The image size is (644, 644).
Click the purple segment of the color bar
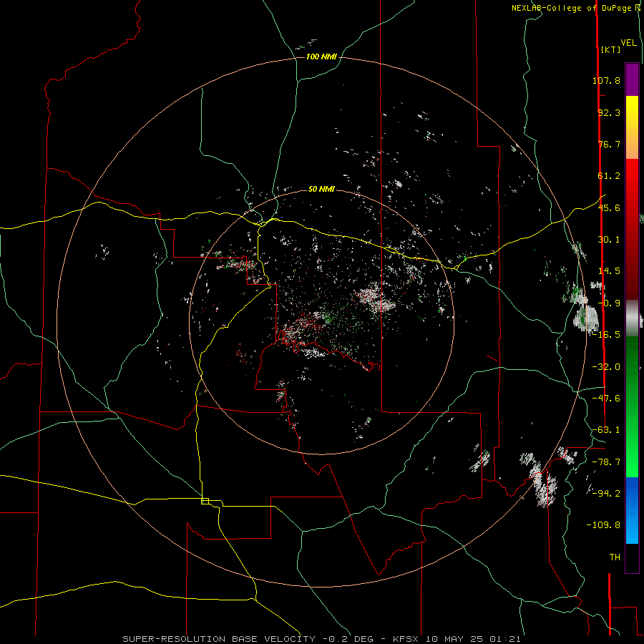[632, 79]
